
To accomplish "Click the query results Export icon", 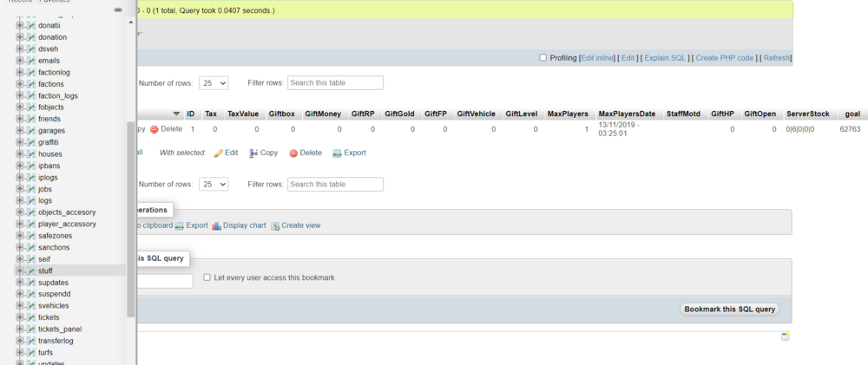I will 180,225.
